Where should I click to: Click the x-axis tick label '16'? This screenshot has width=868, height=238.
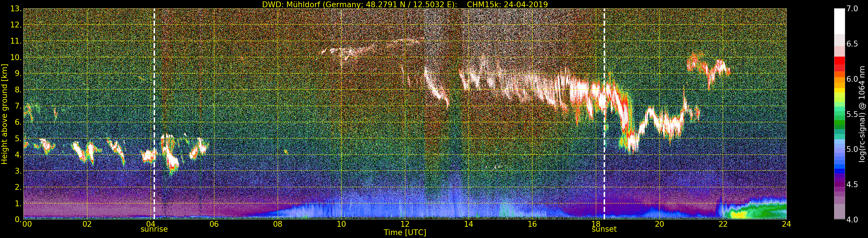coord(532,224)
